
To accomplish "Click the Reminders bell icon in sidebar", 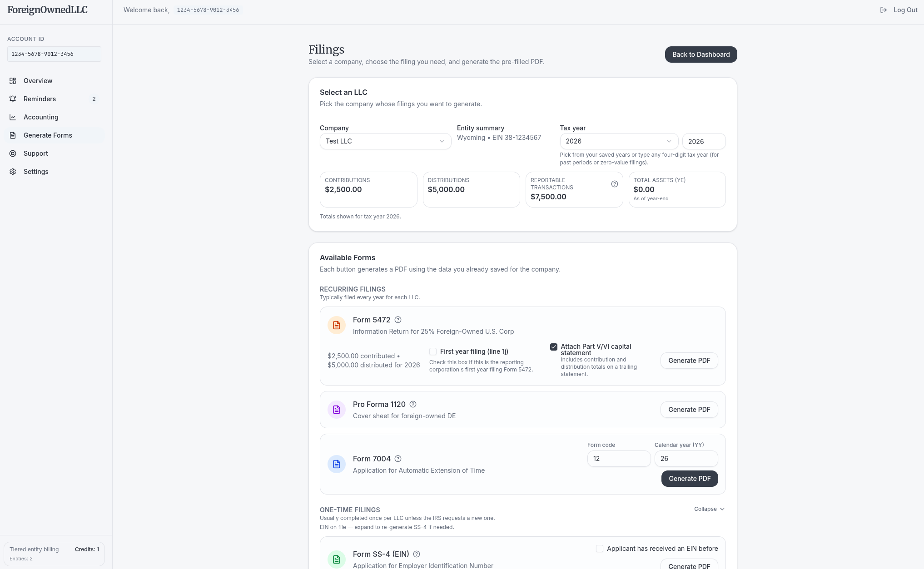I will click(13, 99).
